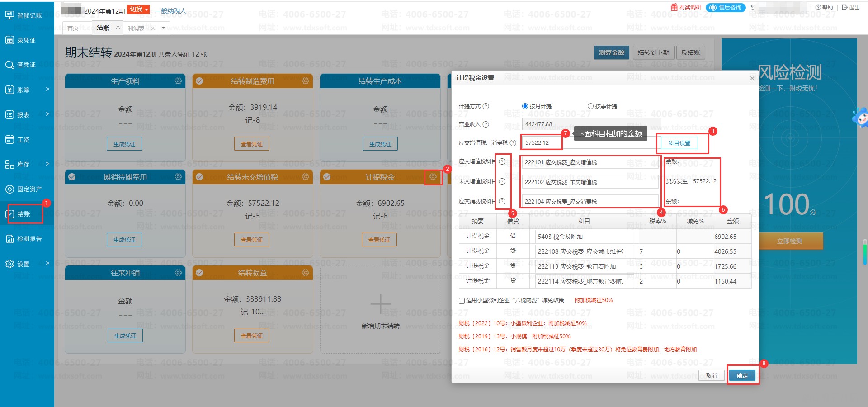Screen dimensions: 868x407
Task: Click the 测算金额 button
Action: (x=611, y=52)
